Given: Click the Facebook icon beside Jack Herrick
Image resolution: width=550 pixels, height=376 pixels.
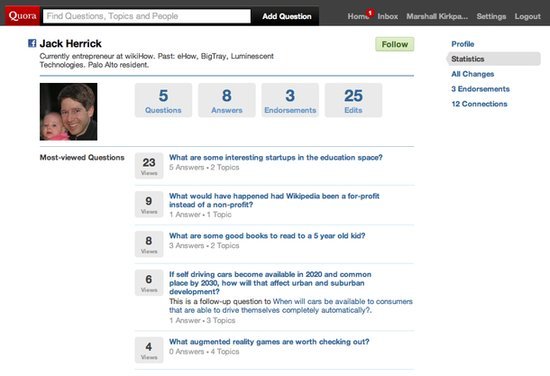Looking at the screenshot, I should click(32, 43).
